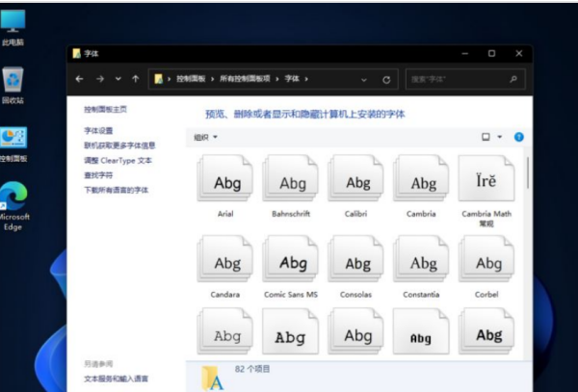Click the Recycle Bin desktop icon

(13, 81)
